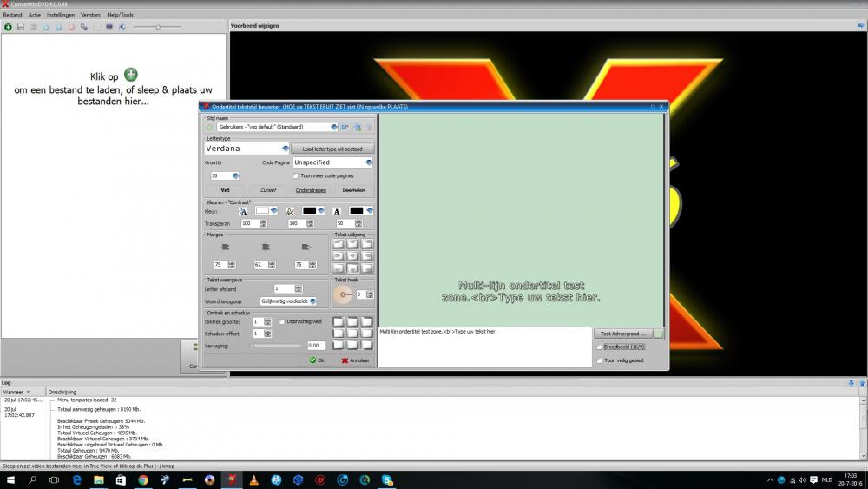Toggle the Doorzichtig veld checkbox
868x489 pixels.
tap(281, 321)
